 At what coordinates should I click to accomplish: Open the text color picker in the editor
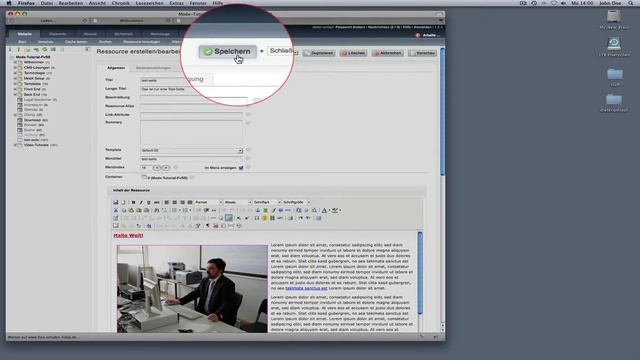tap(325, 210)
